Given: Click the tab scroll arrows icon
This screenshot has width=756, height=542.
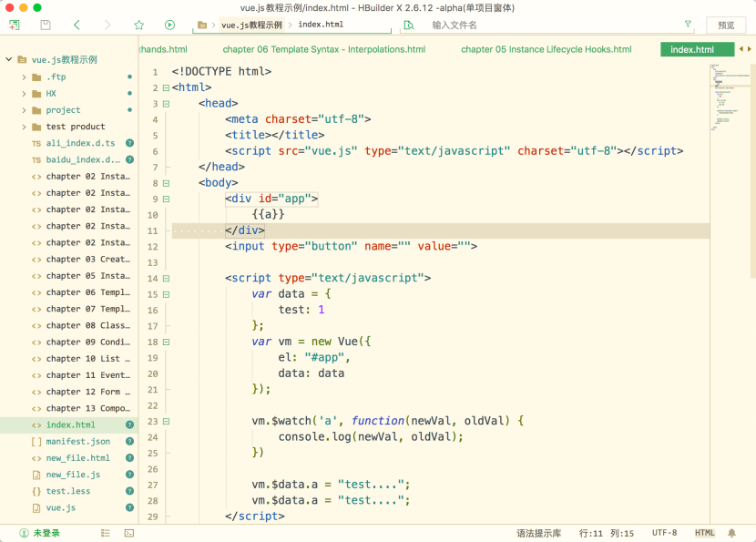Looking at the screenshot, I should pyautogui.click(x=745, y=49).
